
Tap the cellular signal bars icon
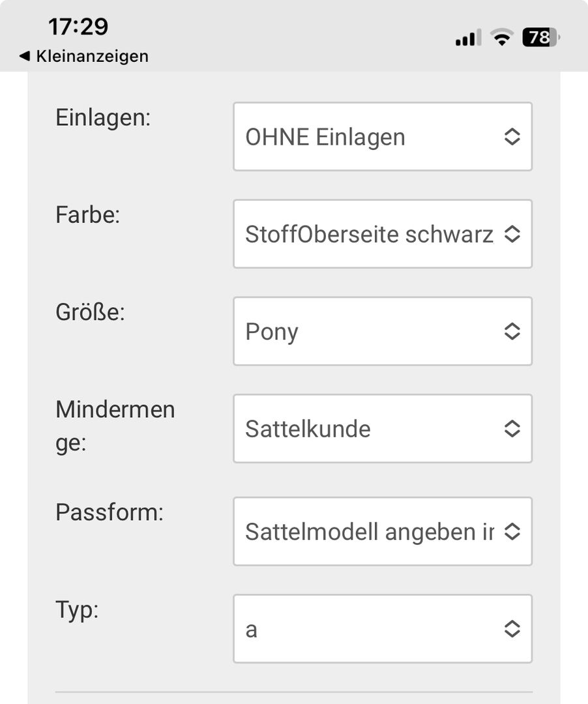point(467,38)
